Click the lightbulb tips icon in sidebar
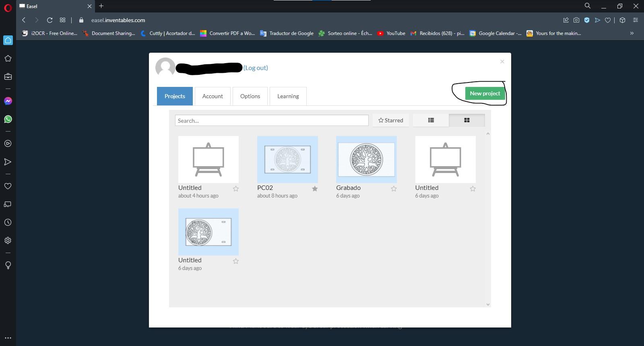The width and height of the screenshot is (644, 346). (x=8, y=265)
